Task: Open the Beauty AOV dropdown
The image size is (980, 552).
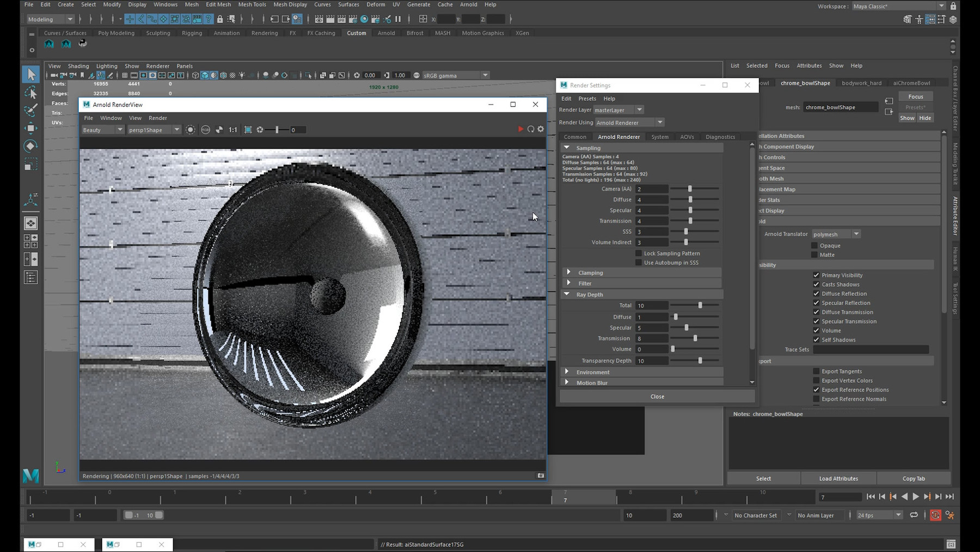Action: click(x=102, y=130)
